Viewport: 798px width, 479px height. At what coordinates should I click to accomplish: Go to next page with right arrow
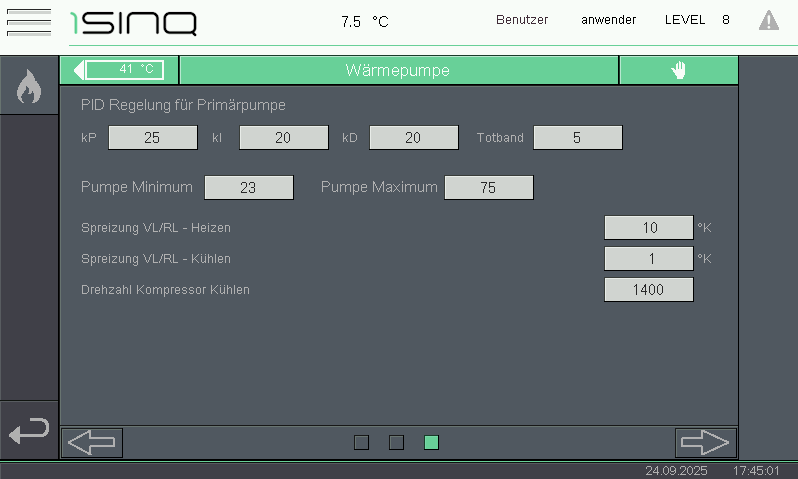(705, 442)
